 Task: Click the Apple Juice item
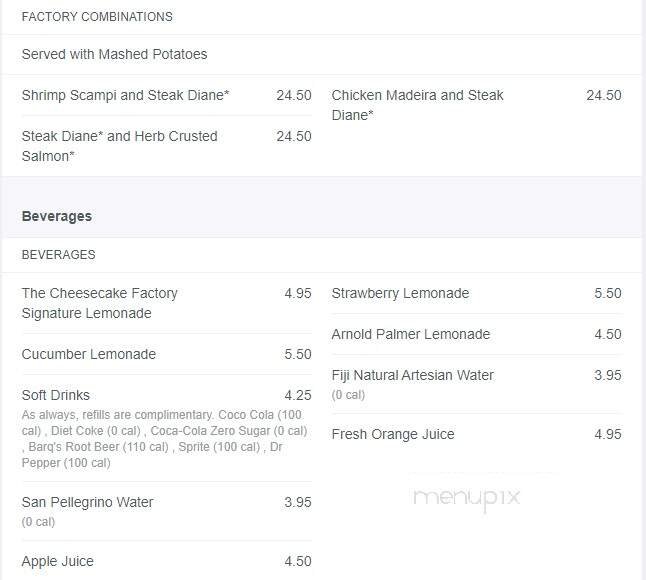(x=57, y=561)
